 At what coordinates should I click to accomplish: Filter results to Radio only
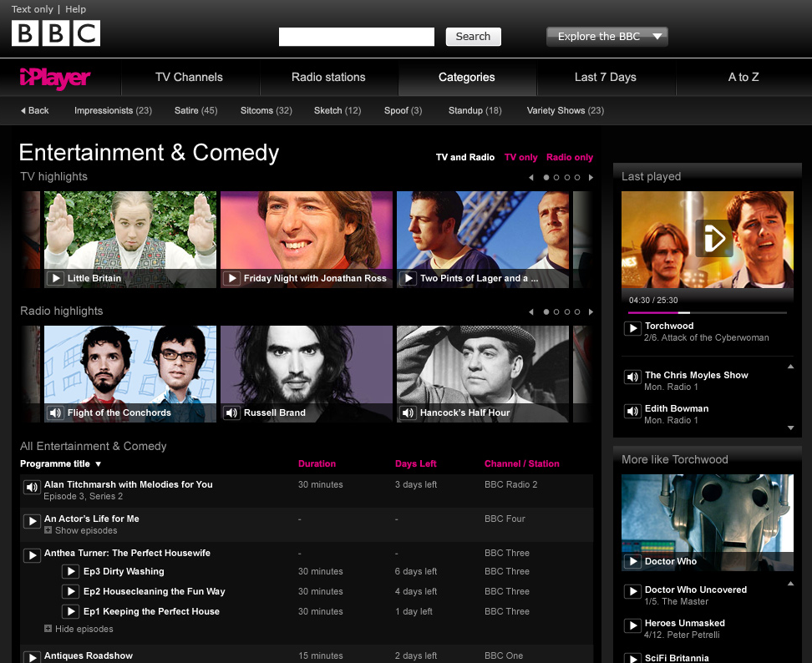click(570, 157)
